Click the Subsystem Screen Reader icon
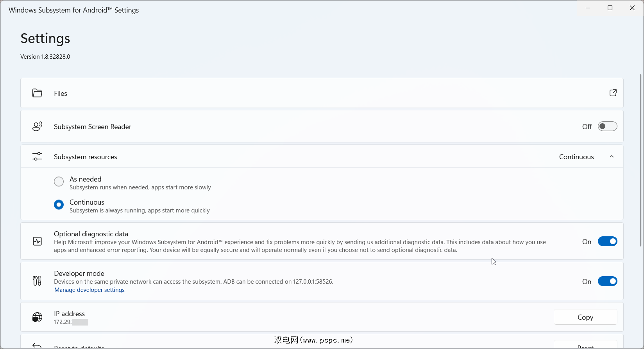 click(x=37, y=126)
